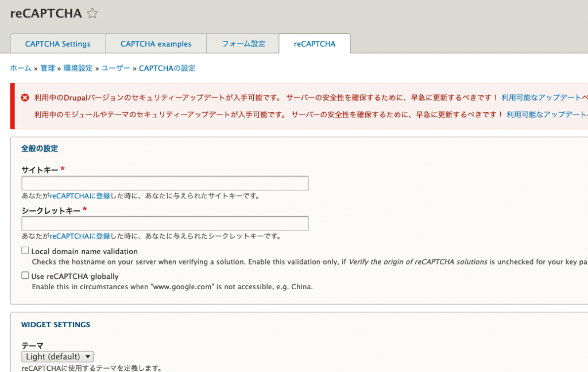
Task: Click the star shortcut icon beside reCAPTCHA title
Action: 92,14
